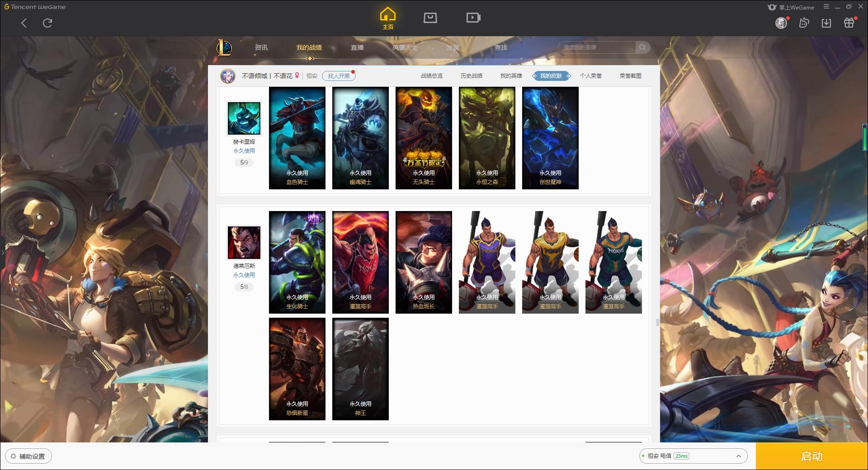Switch to 历史战绩 section
The height and width of the screenshot is (470, 868).
[472, 76]
